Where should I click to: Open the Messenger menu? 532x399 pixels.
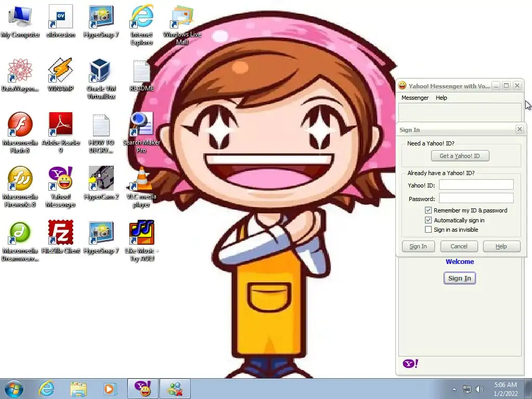point(415,98)
